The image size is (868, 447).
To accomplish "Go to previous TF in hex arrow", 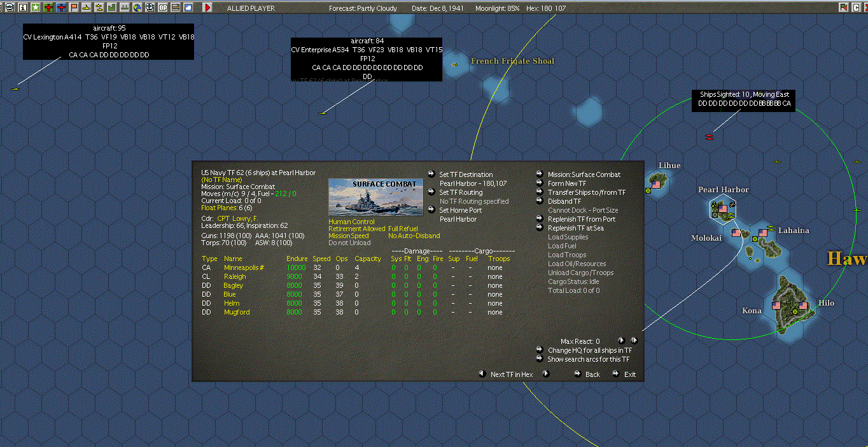I will [x=482, y=374].
